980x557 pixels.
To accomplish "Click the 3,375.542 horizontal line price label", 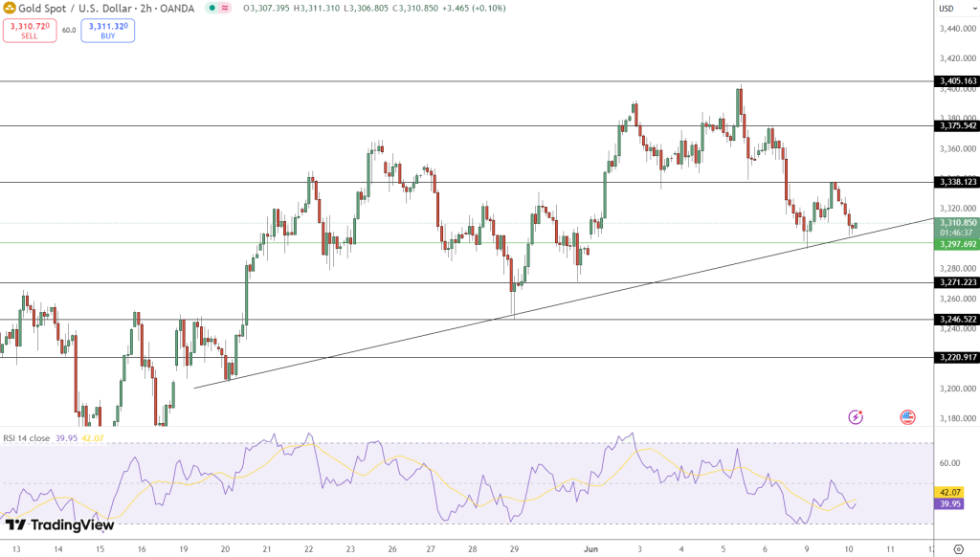I will pos(957,125).
